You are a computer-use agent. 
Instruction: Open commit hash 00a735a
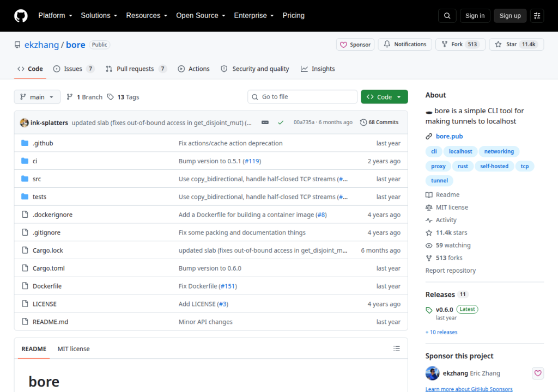coord(304,122)
